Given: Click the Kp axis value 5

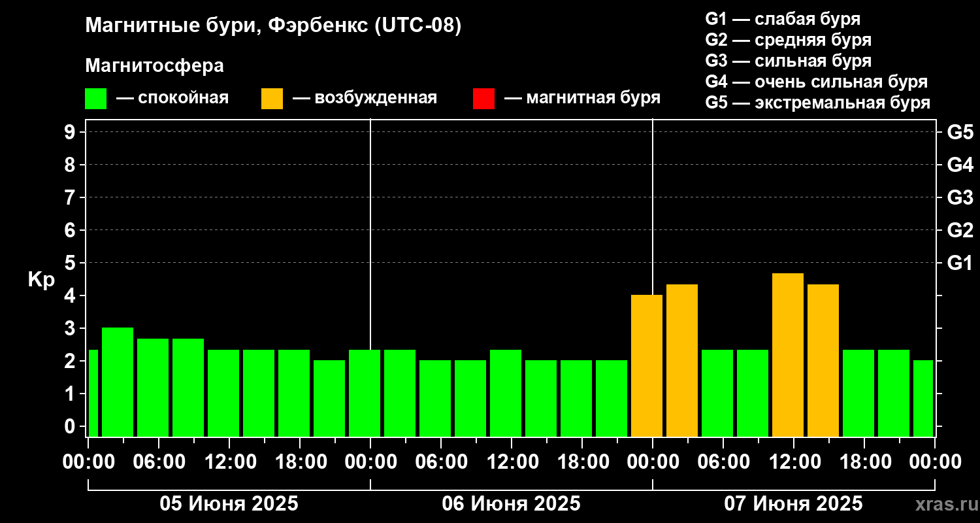Looking at the screenshot, I should pos(71,263).
